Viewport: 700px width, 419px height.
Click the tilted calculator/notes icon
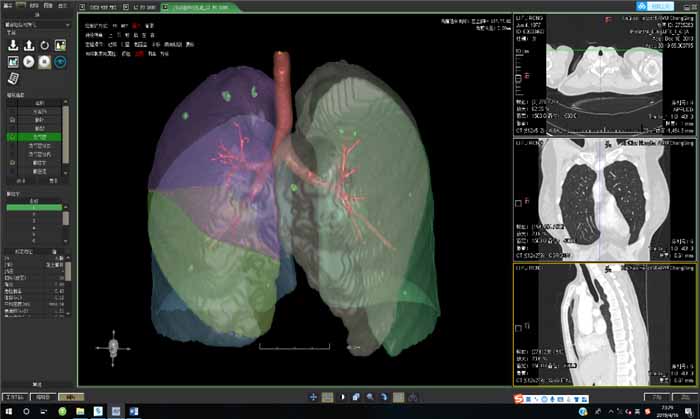[x=13, y=78]
